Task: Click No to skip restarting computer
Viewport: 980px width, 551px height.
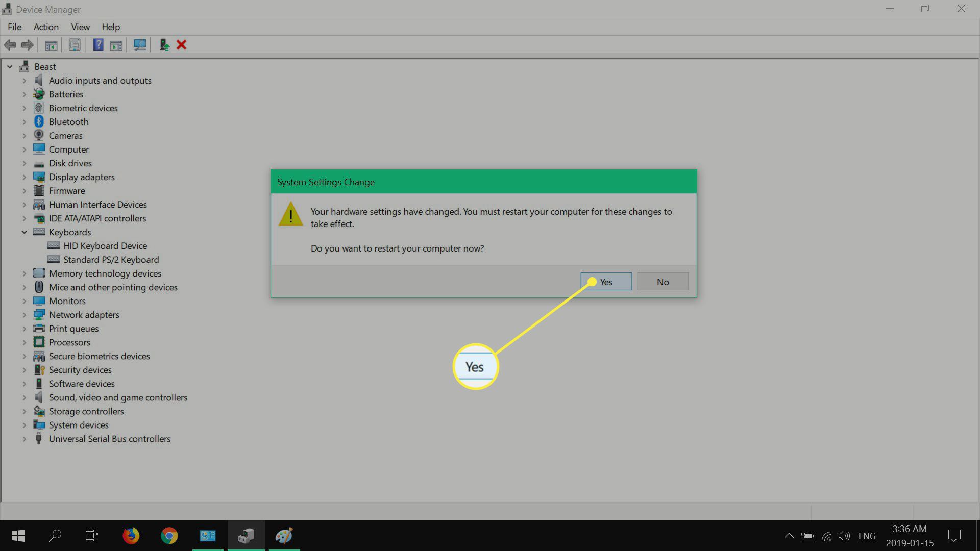Action: pos(663,281)
